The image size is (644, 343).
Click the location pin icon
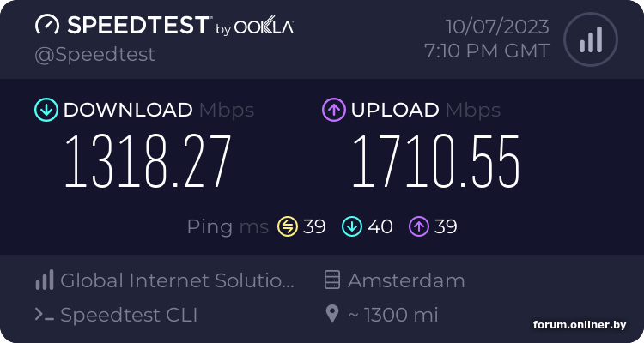coord(332,315)
